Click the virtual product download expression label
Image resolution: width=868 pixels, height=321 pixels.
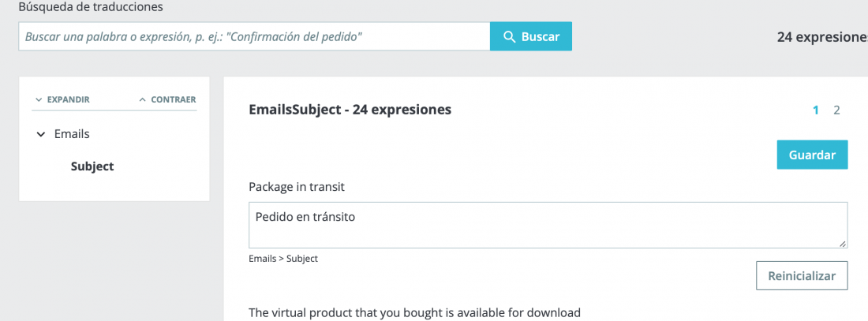coord(414,312)
